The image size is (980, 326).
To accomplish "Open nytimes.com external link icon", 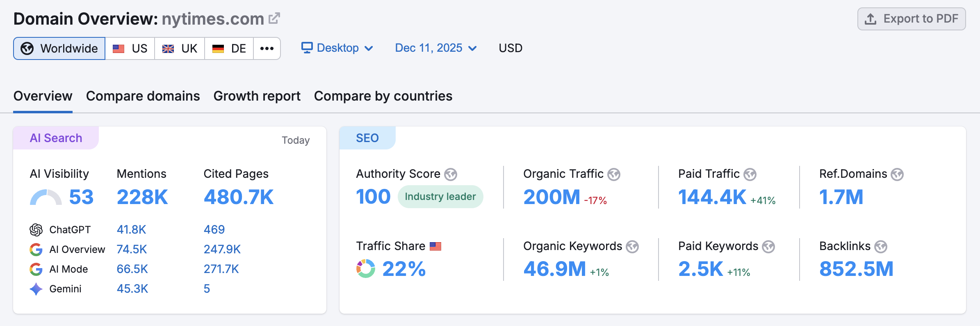I will point(274,18).
